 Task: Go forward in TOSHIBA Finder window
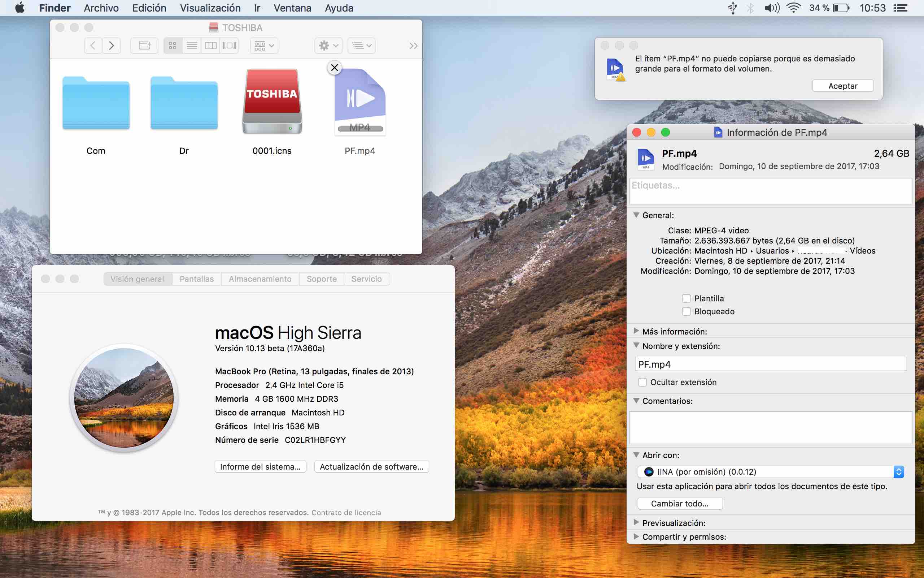[x=112, y=46]
